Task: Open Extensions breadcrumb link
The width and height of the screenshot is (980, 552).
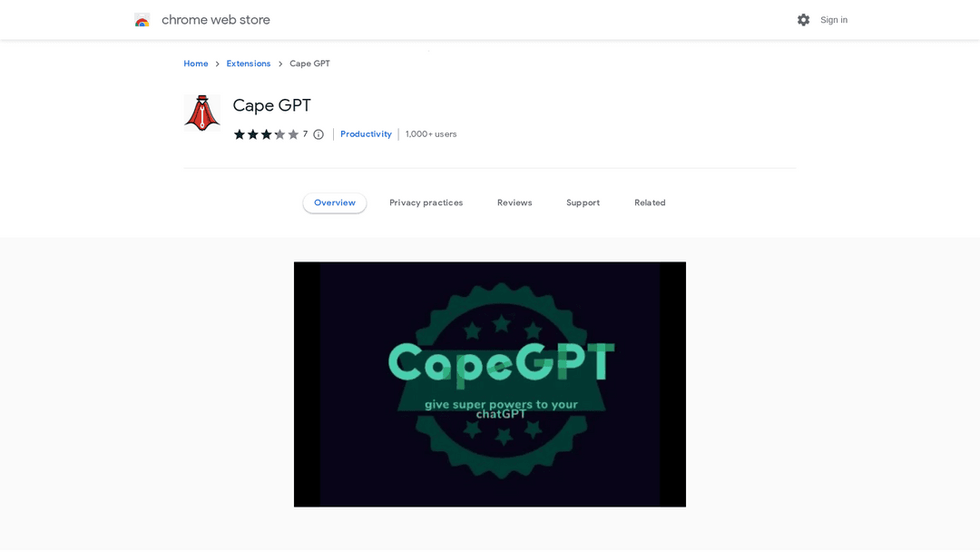Action: (x=248, y=64)
